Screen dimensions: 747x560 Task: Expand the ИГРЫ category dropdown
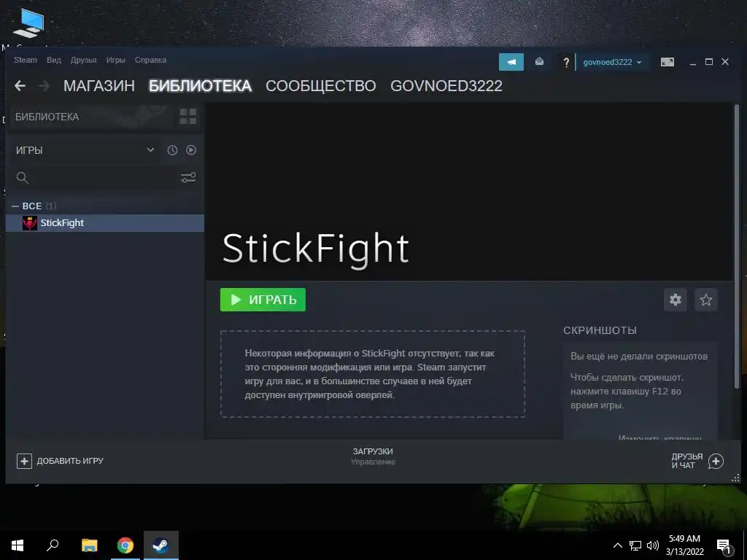click(150, 150)
